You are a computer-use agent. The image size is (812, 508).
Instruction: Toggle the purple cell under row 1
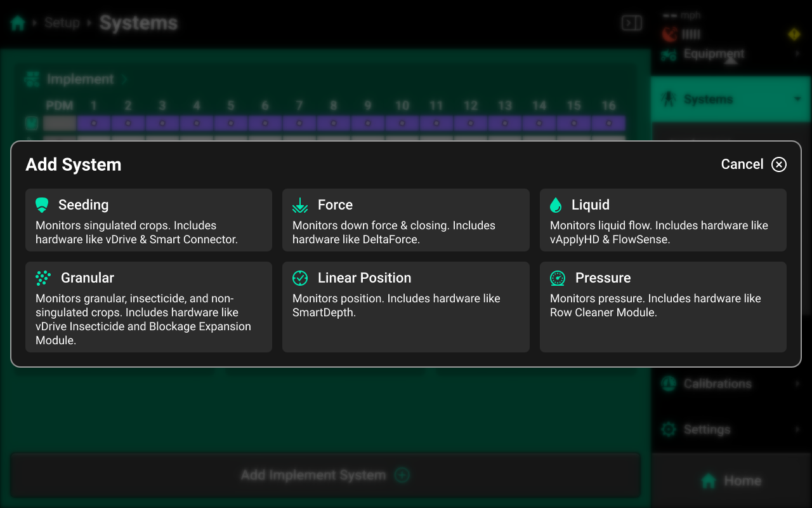click(x=94, y=123)
